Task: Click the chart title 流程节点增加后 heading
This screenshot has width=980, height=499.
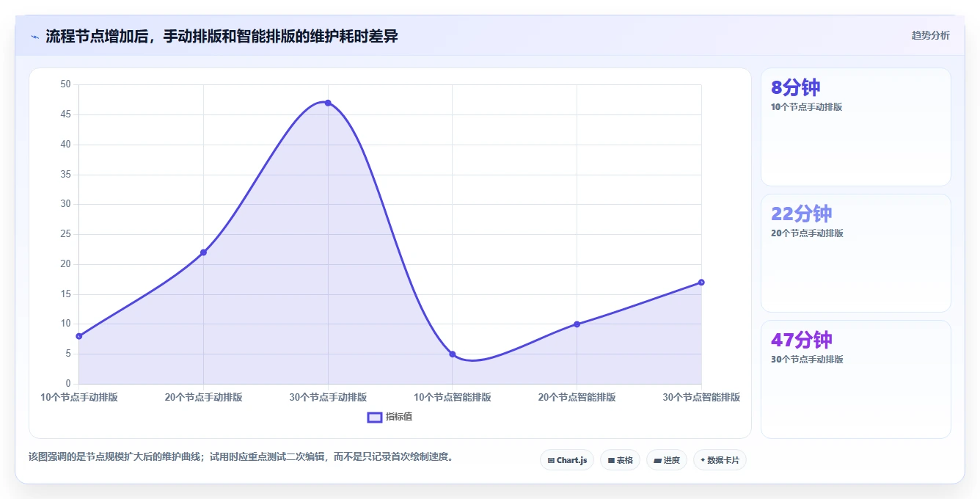Action: pos(222,36)
